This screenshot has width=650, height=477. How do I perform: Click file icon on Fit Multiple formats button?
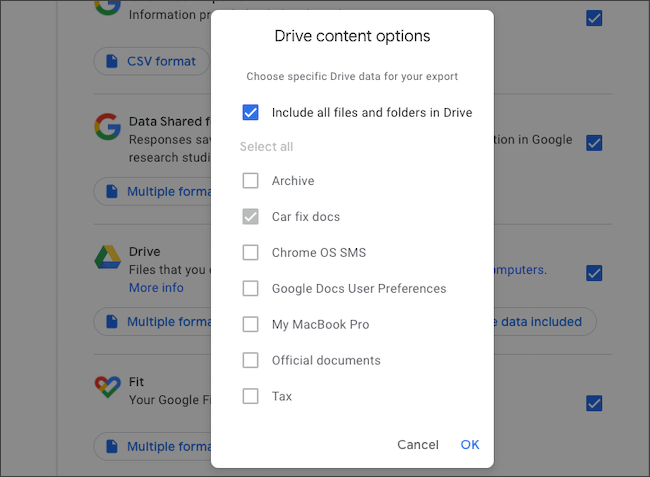click(x=111, y=446)
